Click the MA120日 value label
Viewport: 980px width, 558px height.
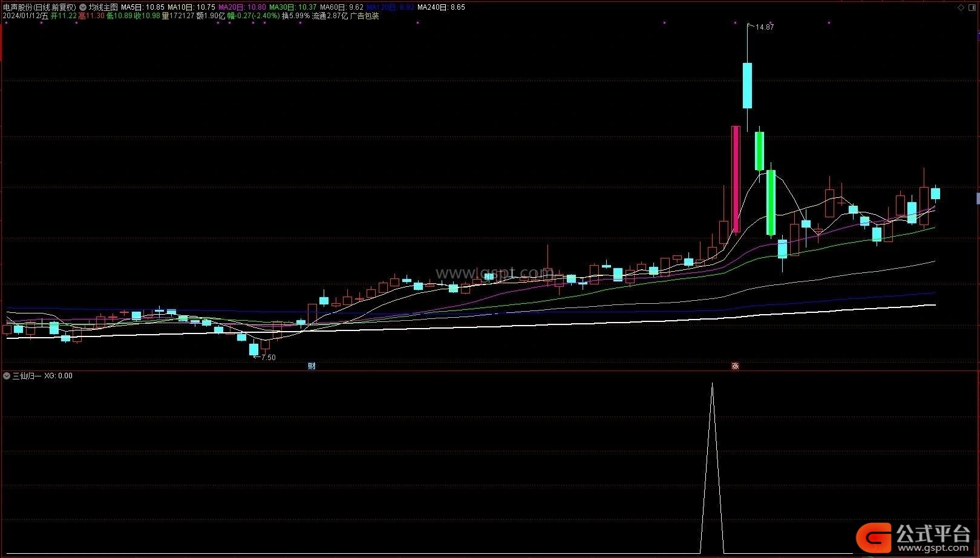[x=390, y=7]
